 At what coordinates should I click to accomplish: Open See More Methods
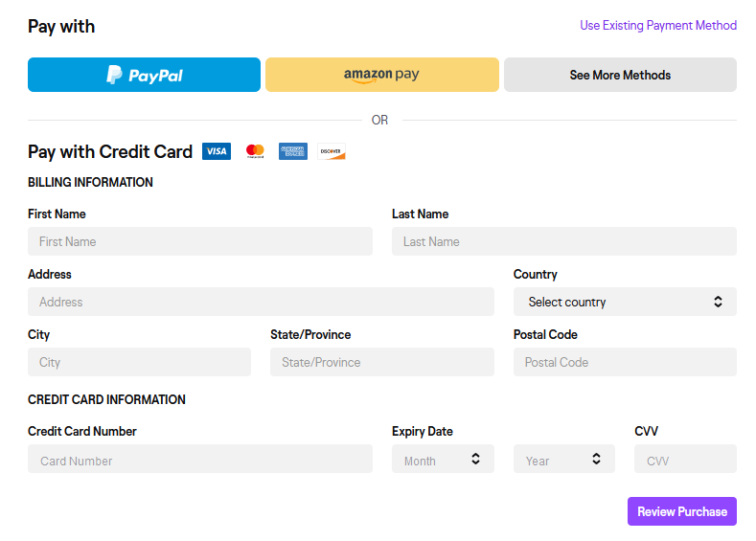pos(620,75)
